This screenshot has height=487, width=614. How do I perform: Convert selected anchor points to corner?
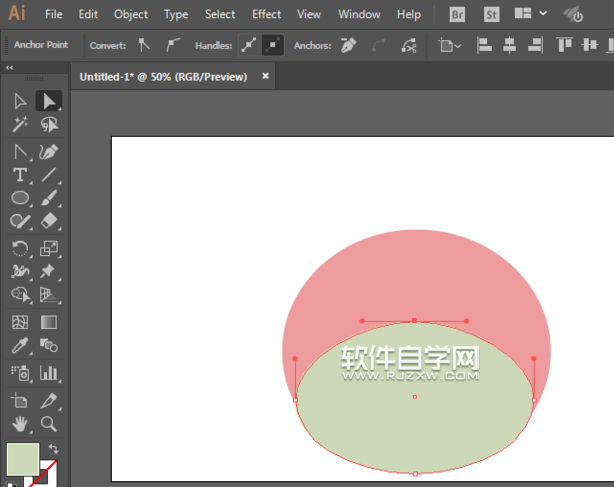(144, 46)
